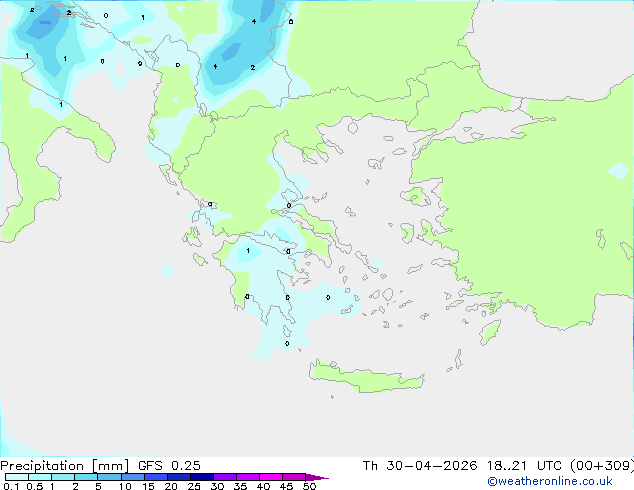The width and height of the screenshot is (634, 490).
Task: Click the 10–15 mm legend swatch
Action: click(x=132, y=477)
